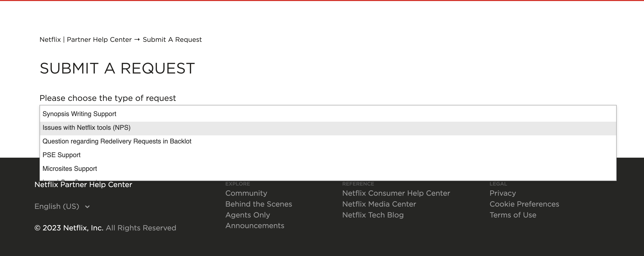Click the 2023 Netflix, Inc. copyright text
The height and width of the screenshot is (256, 644).
(x=69, y=228)
